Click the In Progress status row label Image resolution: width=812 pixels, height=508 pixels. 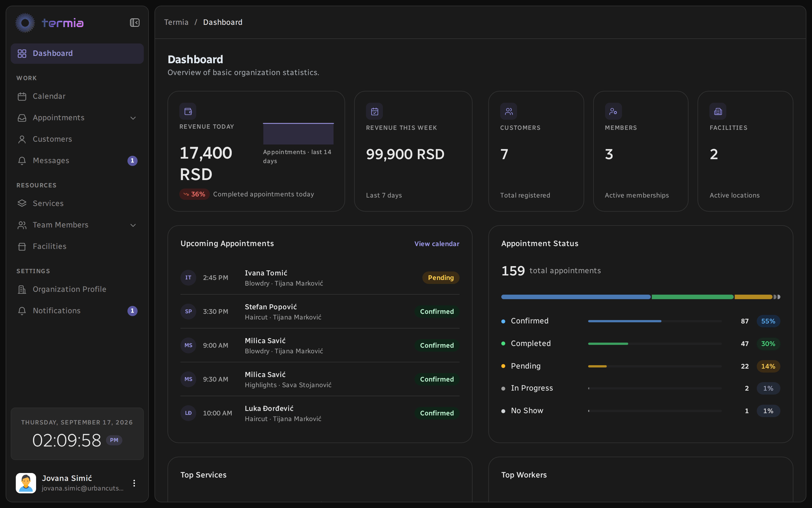(532, 388)
